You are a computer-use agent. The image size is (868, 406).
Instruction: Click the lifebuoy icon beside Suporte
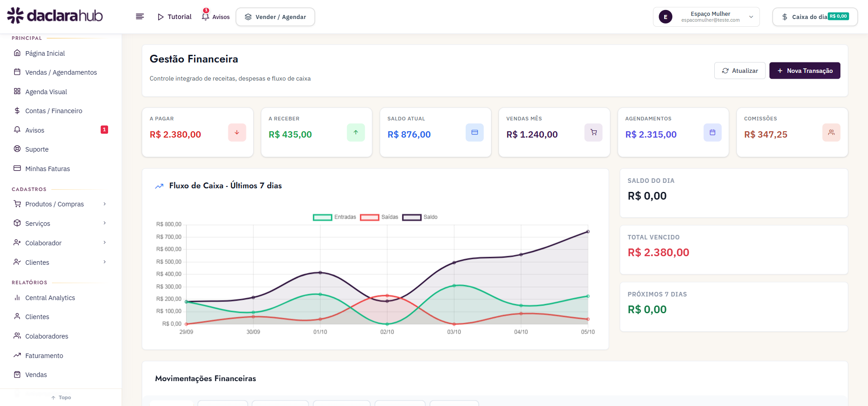pos(17,149)
